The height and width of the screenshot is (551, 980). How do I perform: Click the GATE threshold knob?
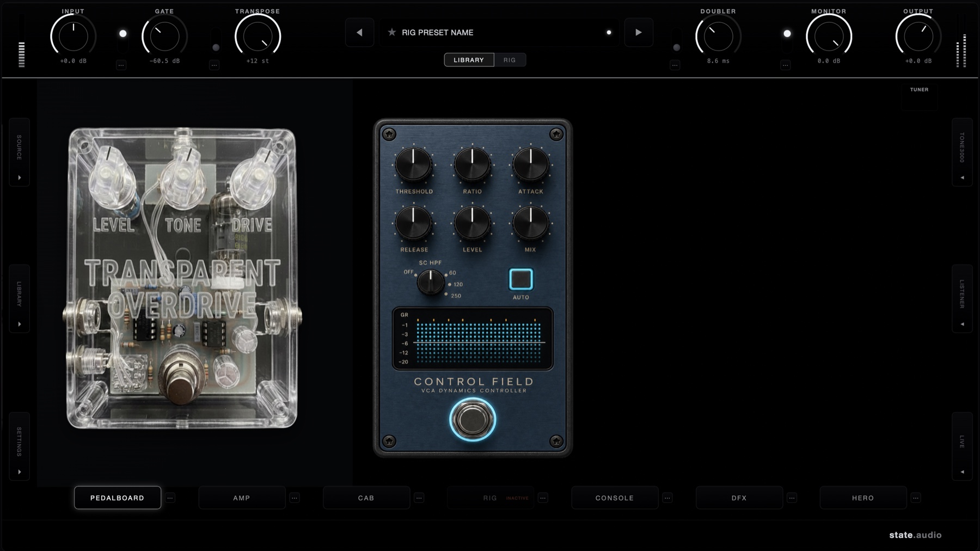tap(164, 36)
